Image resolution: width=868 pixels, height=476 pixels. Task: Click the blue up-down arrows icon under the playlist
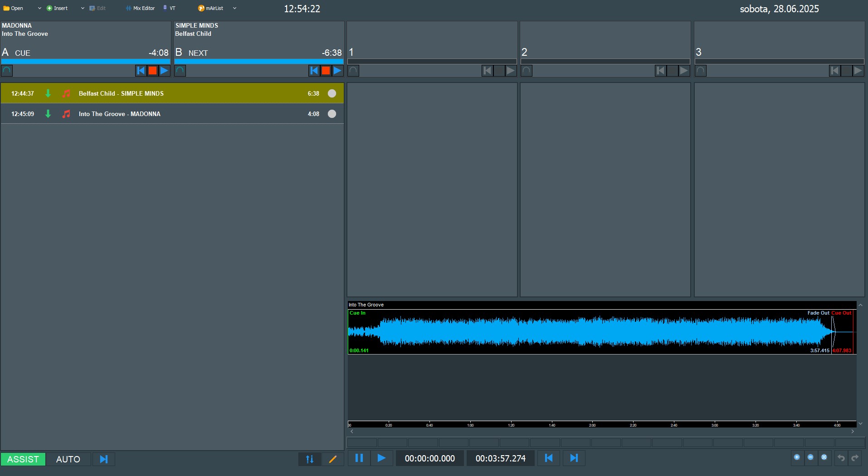click(x=310, y=459)
